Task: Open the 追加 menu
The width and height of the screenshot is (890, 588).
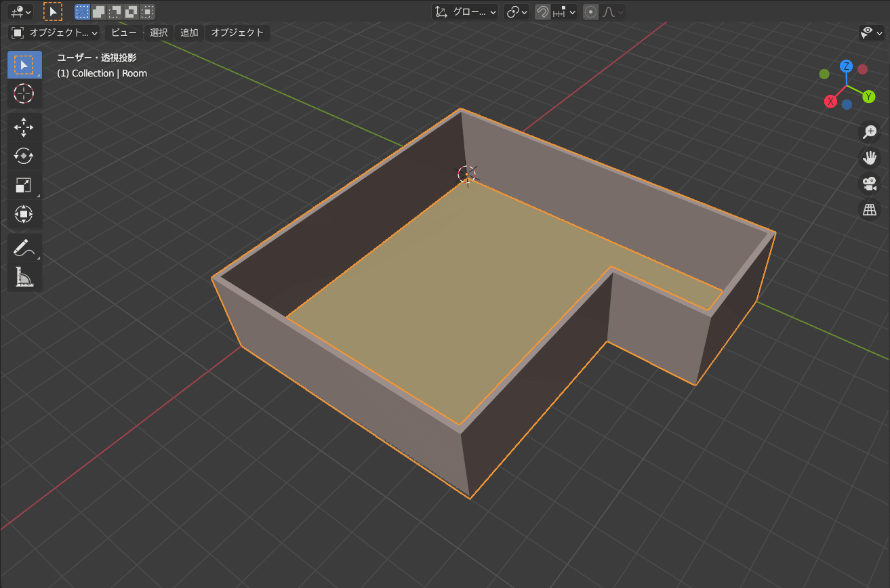Action: coord(189,33)
